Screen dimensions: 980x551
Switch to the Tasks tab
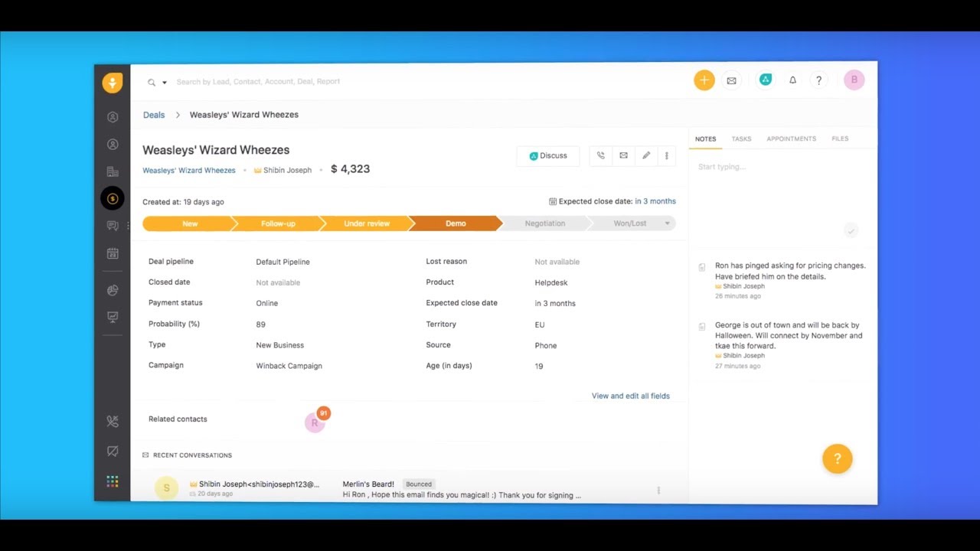tap(741, 139)
